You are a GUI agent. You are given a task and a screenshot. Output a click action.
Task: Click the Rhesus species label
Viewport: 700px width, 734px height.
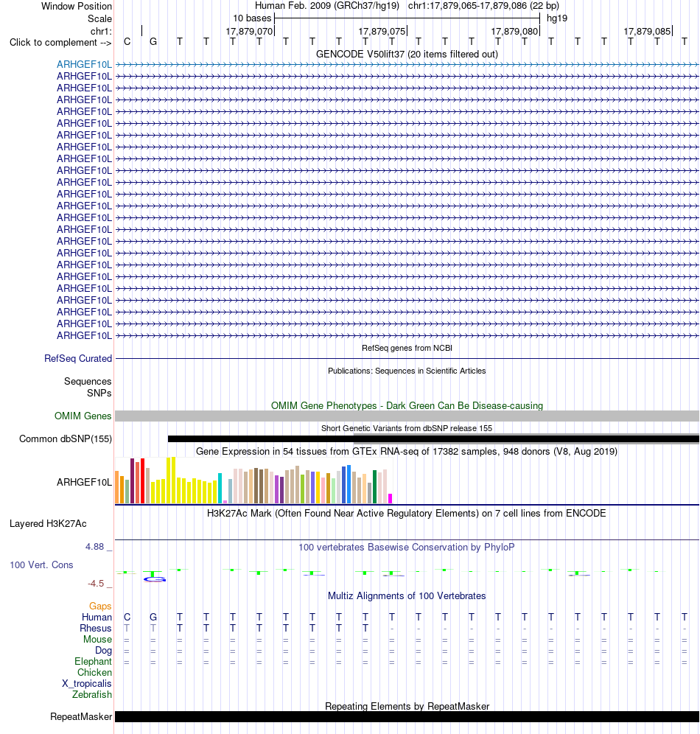tap(96, 628)
